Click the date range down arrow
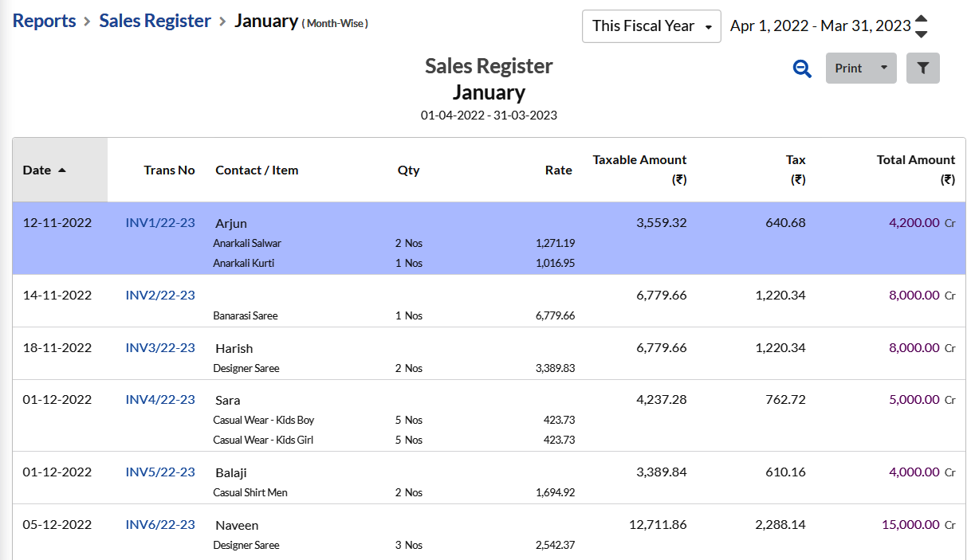Viewport: 971px width, 560px height. click(x=921, y=33)
